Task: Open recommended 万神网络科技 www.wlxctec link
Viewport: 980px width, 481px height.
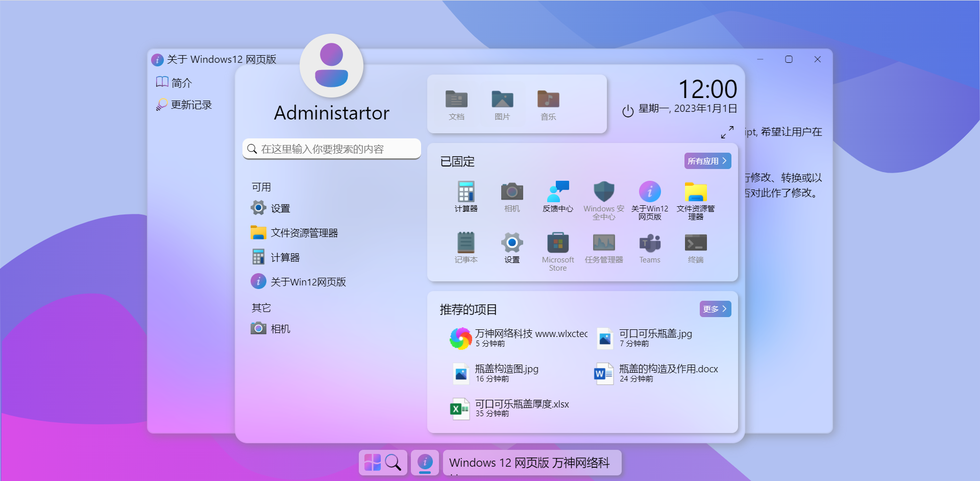Action: point(518,338)
